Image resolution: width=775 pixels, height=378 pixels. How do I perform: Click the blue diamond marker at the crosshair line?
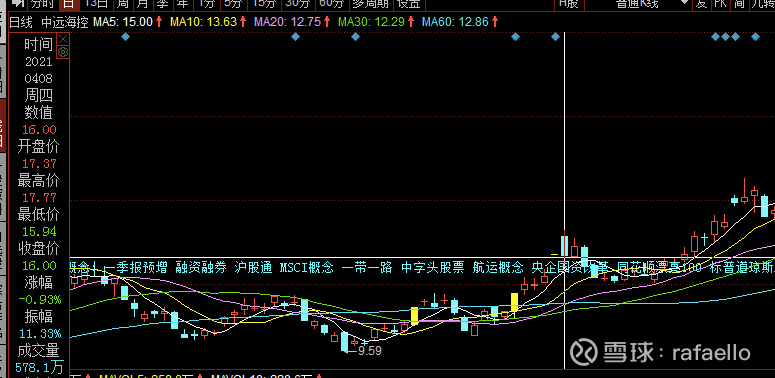[555, 37]
